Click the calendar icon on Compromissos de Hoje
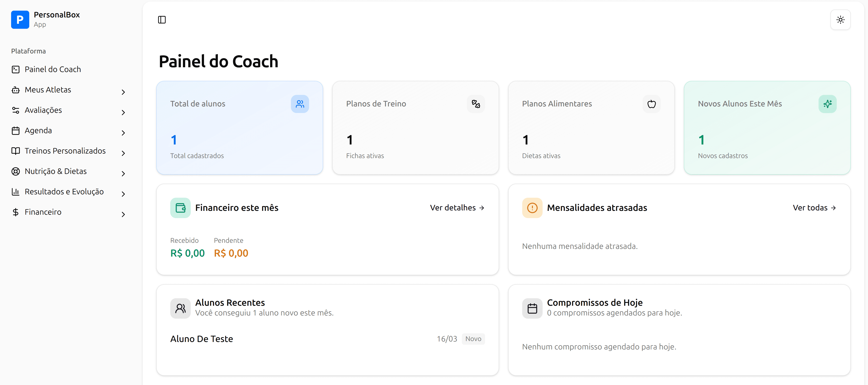 point(532,308)
